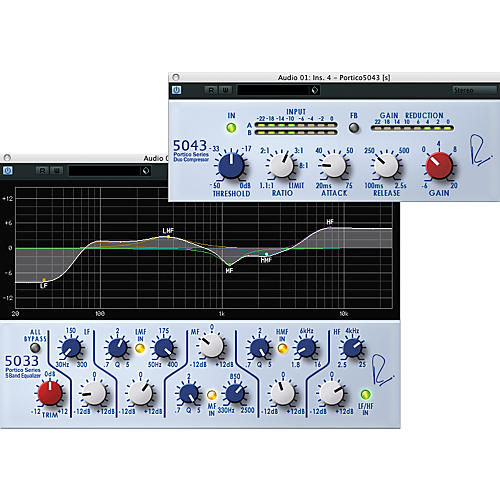
Task: Click the MF Q knob in bottom row
Action: [x=189, y=394]
